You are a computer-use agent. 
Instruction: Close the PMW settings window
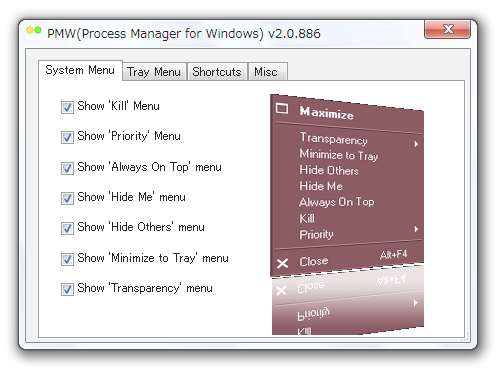tap(447, 29)
